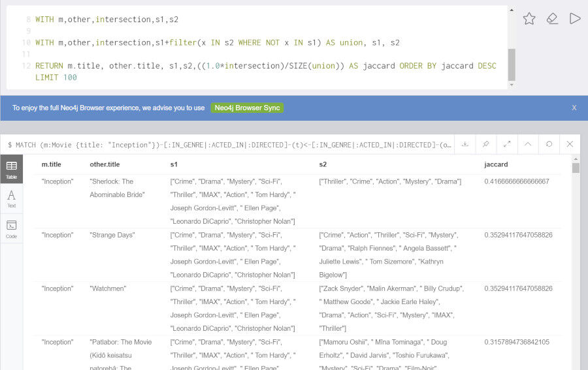Viewport: 588px width, 370px height.
Task: Select the "Strange Days" title cell
Action: click(x=112, y=235)
